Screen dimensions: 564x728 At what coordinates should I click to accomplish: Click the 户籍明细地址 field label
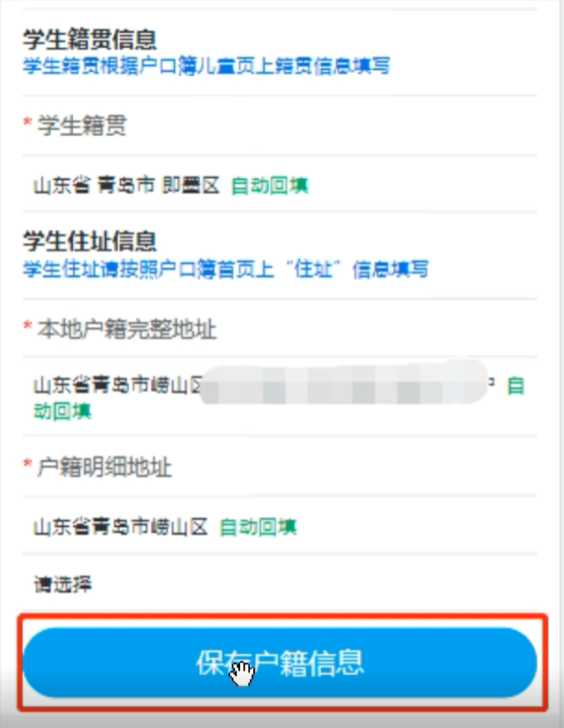tap(104, 467)
